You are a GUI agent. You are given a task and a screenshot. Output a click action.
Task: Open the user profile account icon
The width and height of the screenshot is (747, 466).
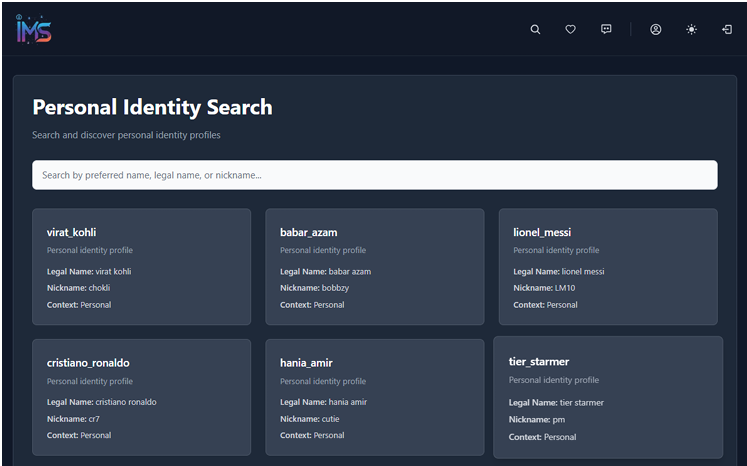pos(656,30)
